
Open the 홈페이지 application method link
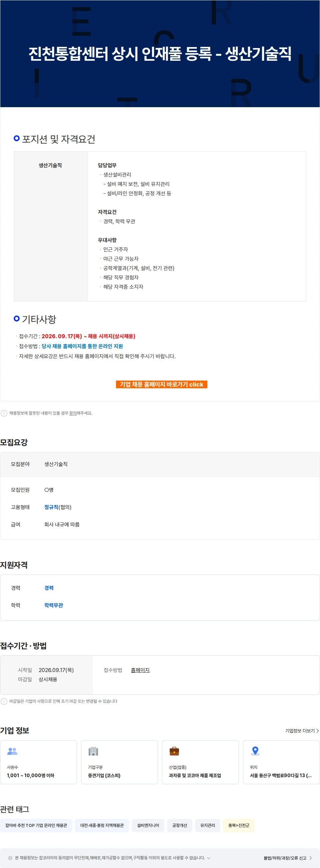pyautogui.click(x=140, y=670)
